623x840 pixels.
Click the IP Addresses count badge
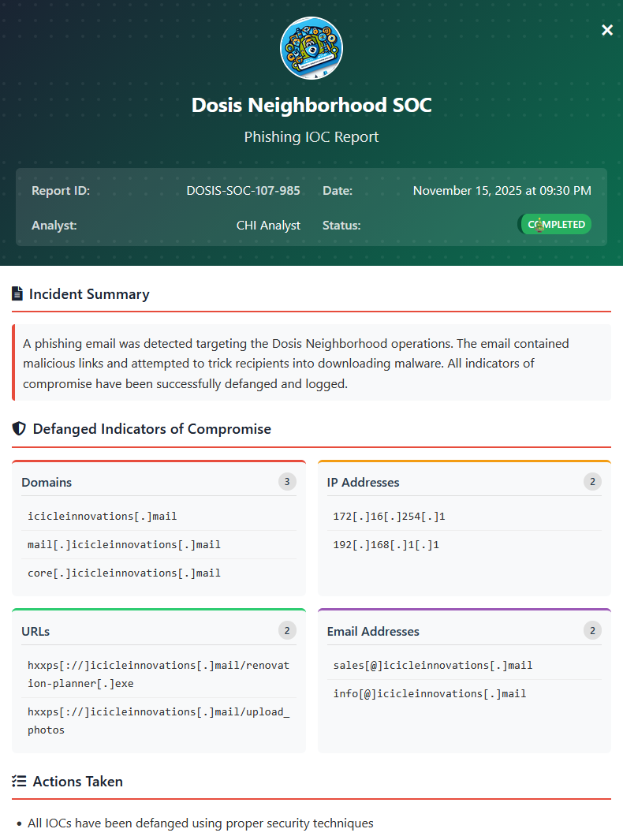592,482
